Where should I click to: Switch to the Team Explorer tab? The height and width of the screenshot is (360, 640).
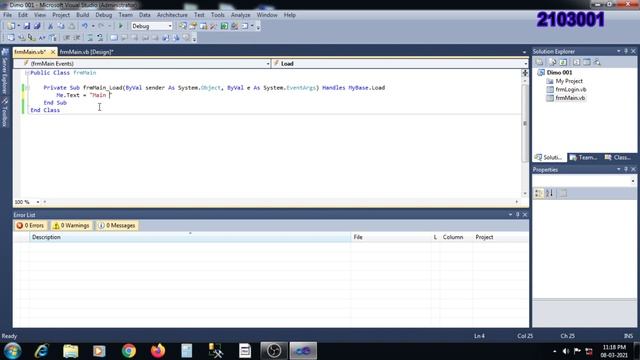pyautogui.click(x=584, y=158)
